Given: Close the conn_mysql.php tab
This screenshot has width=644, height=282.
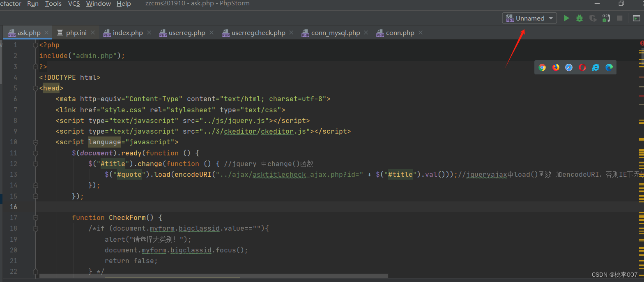Looking at the screenshot, I should pos(366,32).
